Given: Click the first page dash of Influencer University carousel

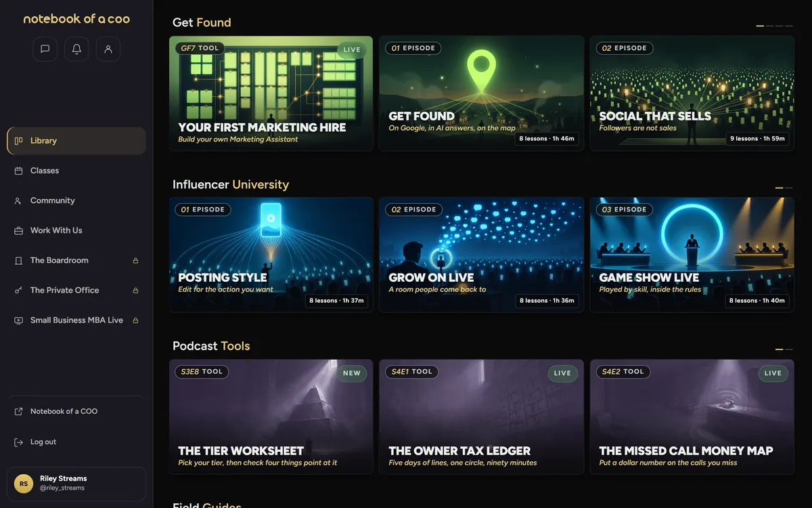Looking at the screenshot, I should (779, 188).
